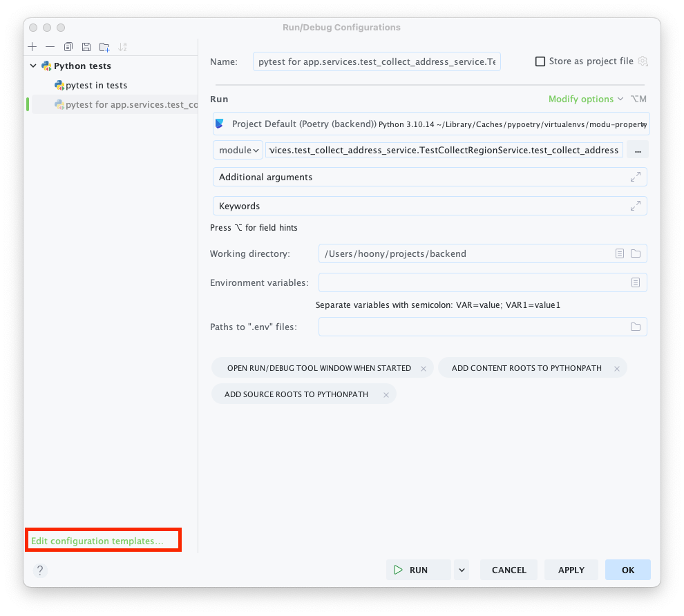This screenshot has height=616, width=684.
Task: Copy the selected configuration
Action: 68,46
